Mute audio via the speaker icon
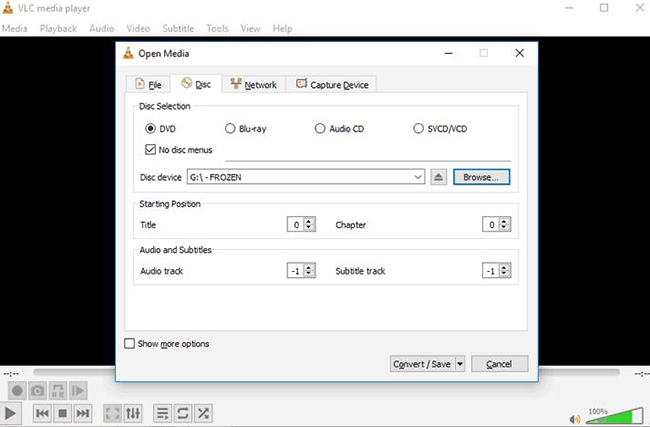The height and width of the screenshot is (427, 650). tap(575, 420)
